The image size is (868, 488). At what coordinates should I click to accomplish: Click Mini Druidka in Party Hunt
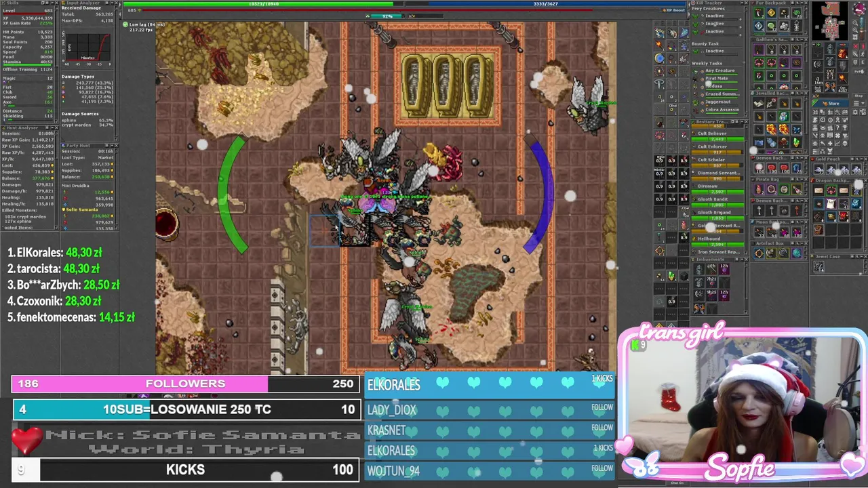pyautogui.click(x=76, y=184)
